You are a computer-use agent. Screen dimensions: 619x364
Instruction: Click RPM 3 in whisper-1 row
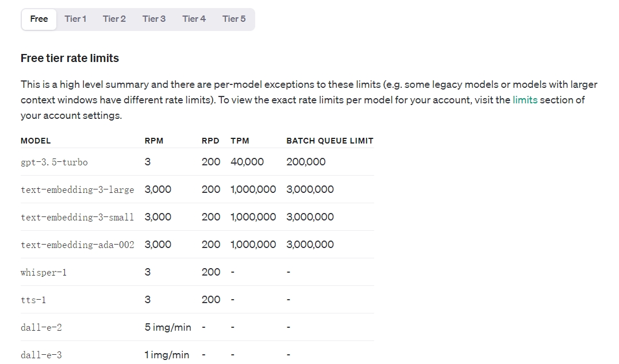point(148,272)
